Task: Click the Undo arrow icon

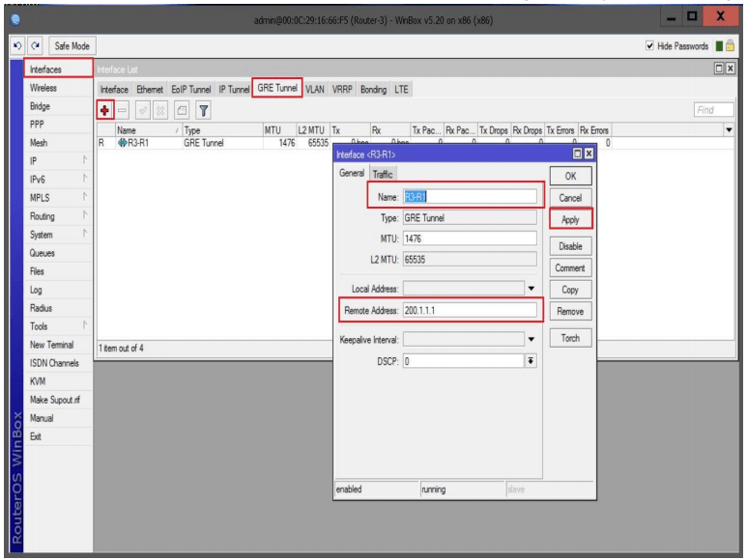Action: pyautogui.click(x=9, y=46)
